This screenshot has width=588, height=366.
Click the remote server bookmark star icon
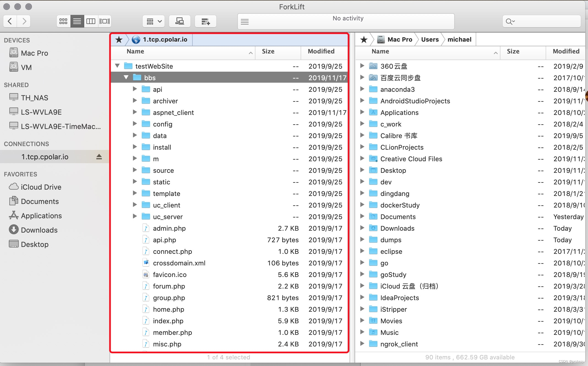pos(119,40)
